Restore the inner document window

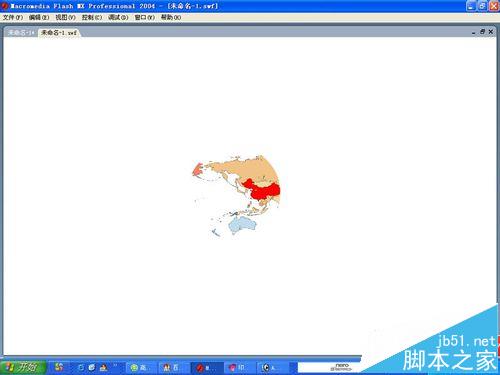pos(482,32)
